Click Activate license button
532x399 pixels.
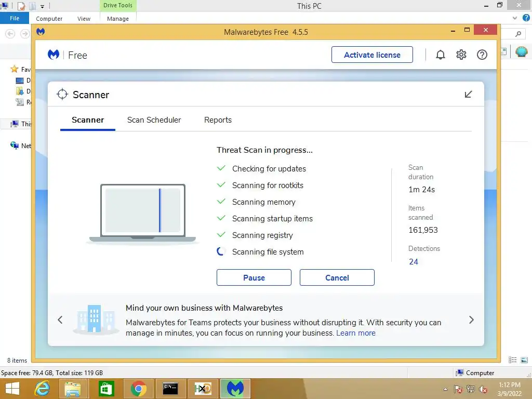(x=372, y=55)
